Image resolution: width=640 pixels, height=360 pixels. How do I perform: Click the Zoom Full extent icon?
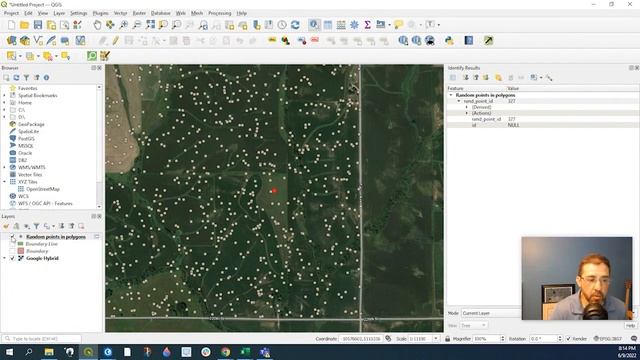point(150,25)
